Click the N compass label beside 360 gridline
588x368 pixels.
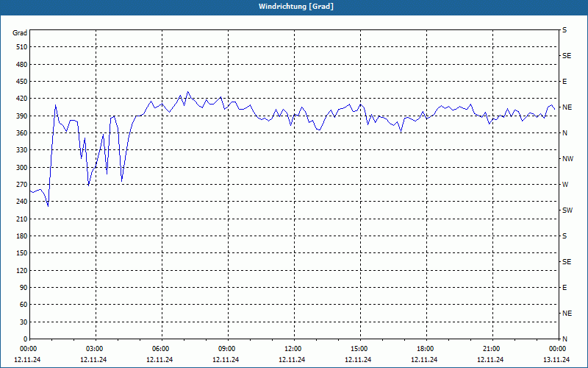pos(564,133)
